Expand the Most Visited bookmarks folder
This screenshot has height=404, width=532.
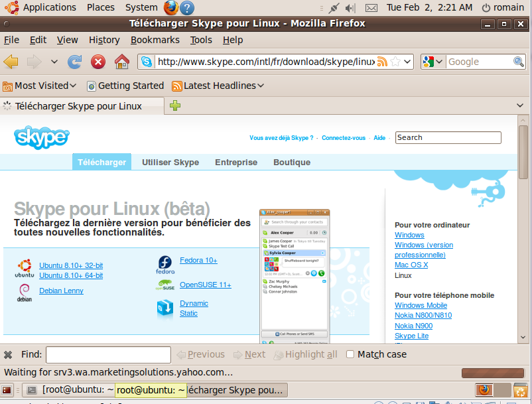(39, 86)
